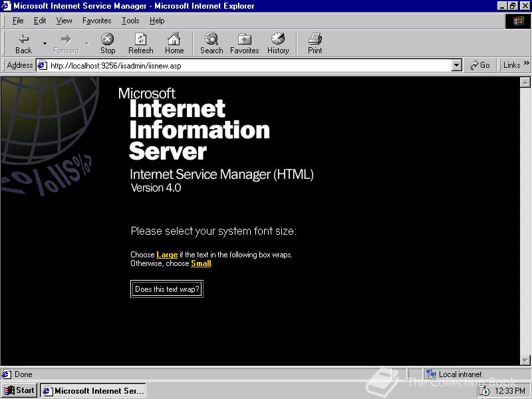This screenshot has width=532, height=399.
Task: Choose the Small font size link
Action: tap(201, 263)
